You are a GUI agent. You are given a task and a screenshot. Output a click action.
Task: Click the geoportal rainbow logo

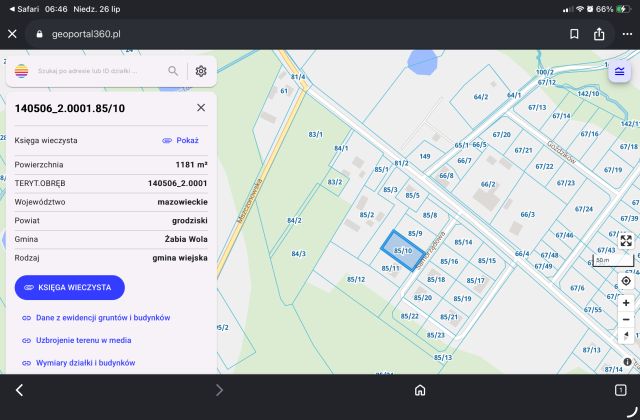coord(21,71)
